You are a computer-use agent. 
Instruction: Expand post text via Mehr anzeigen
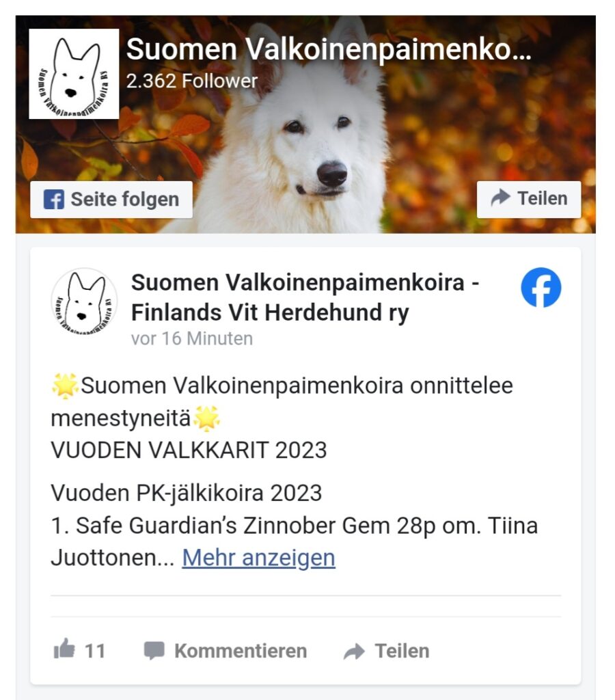point(258,558)
